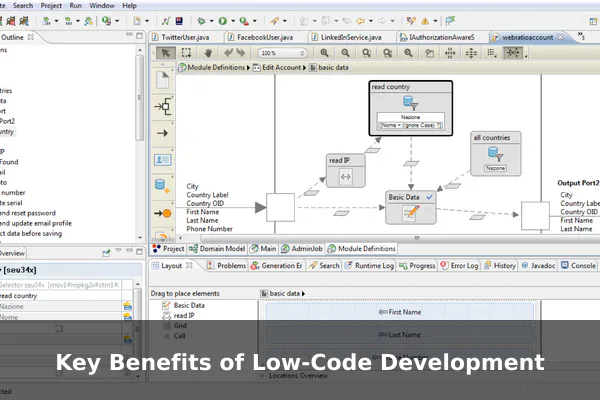Open the Run menu
The width and height of the screenshot is (600, 400).
click(x=75, y=6)
